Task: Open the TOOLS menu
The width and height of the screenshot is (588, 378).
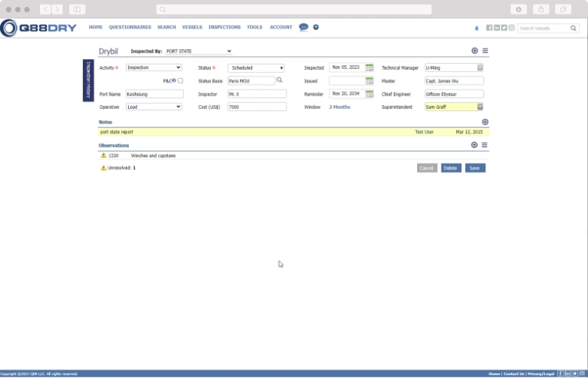Action: pos(255,27)
